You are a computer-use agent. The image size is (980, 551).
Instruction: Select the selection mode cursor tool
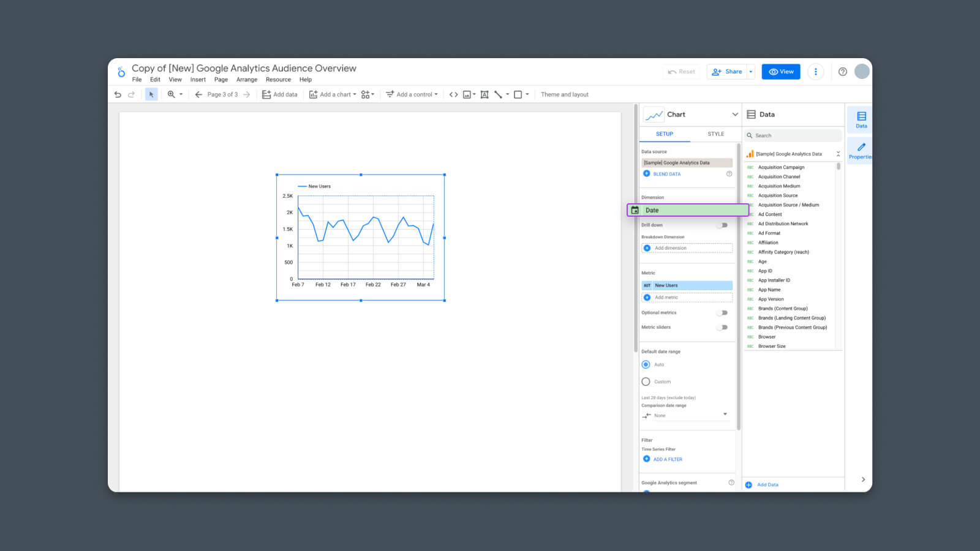click(x=151, y=94)
